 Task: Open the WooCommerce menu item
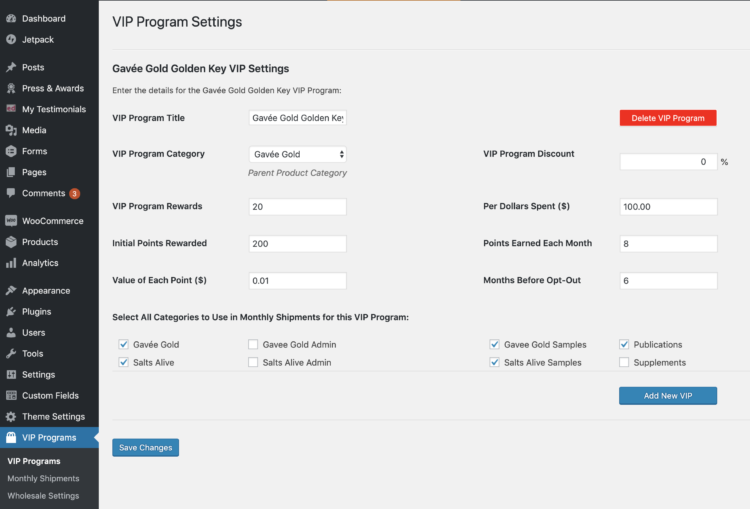click(49, 221)
